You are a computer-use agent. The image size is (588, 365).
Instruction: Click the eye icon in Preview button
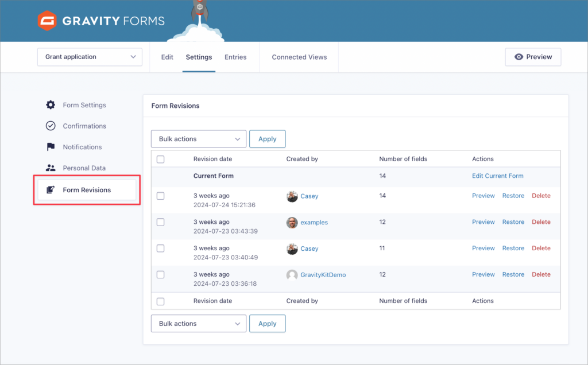519,57
